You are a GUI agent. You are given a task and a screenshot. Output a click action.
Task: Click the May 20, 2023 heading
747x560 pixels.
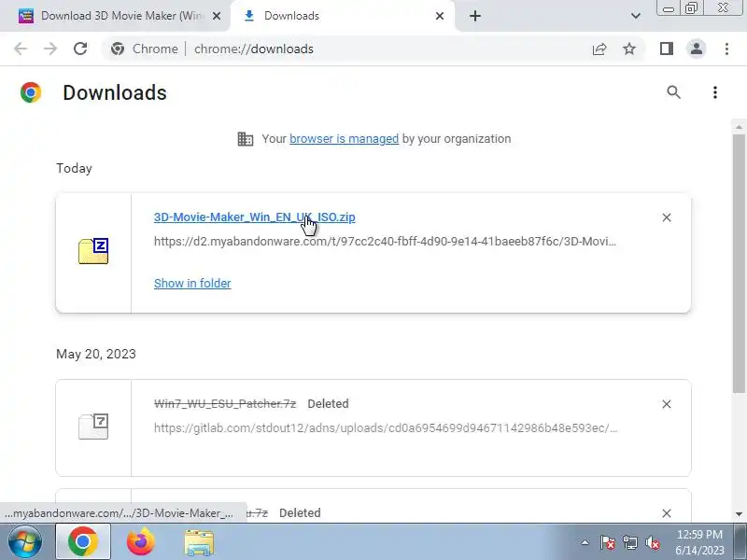click(96, 354)
